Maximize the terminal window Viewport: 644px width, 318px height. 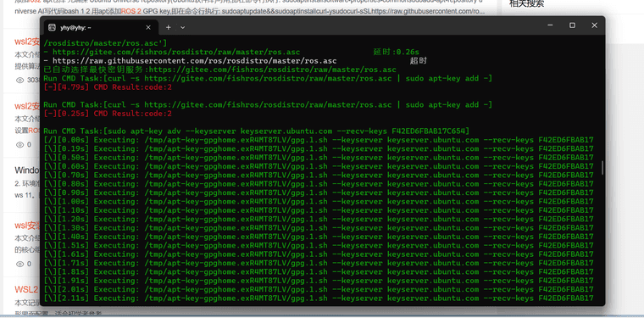pyautogui.click(x=572, y=25)
